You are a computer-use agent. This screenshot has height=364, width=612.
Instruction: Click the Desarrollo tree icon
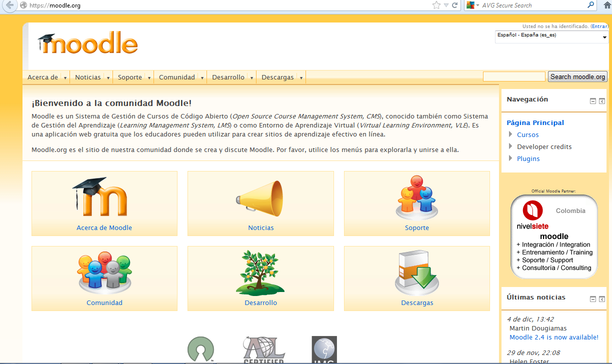coord(260,273)
